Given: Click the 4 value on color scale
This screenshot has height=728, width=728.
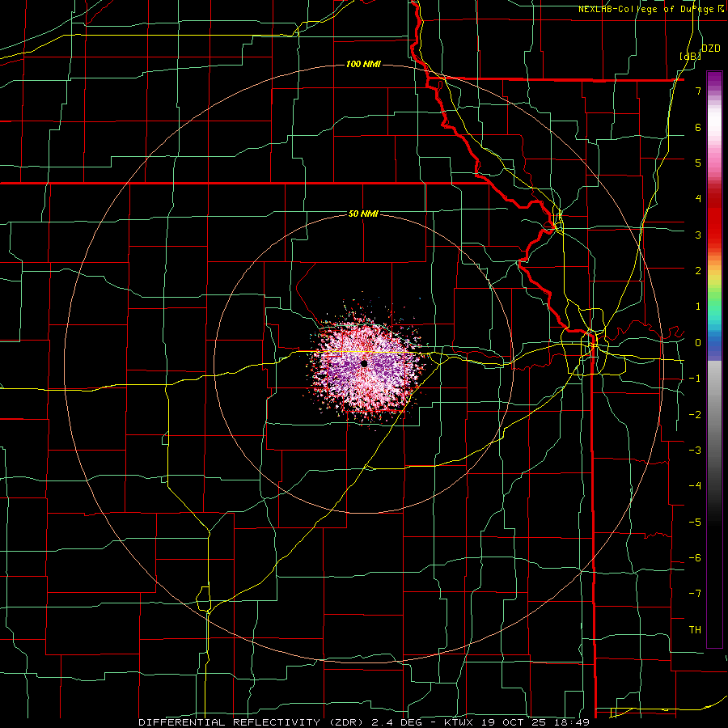Looking at the screenshot, I should coord(698,199).
